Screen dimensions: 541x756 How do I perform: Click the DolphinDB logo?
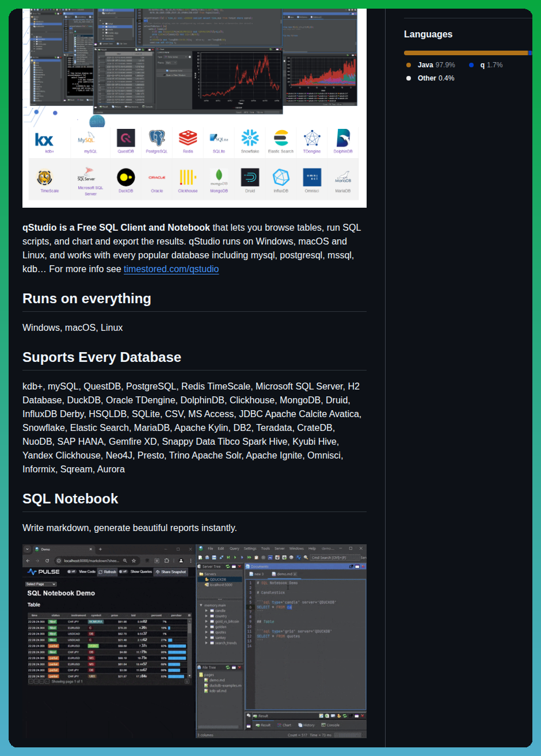pos(343,138)
